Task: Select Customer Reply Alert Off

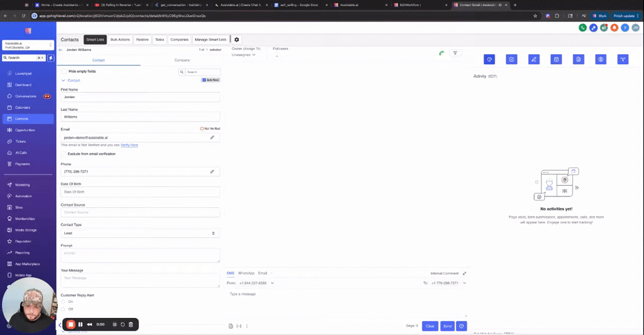Action: (63, 309)
